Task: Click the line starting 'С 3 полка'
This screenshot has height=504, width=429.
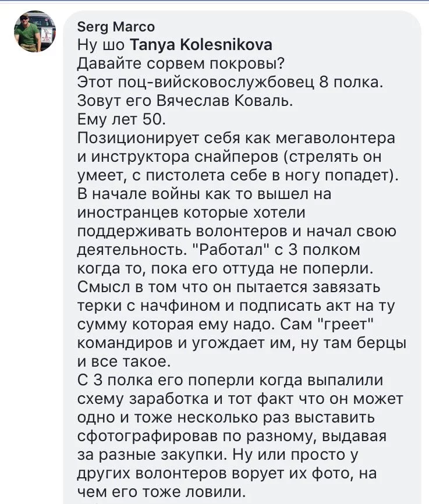Action: coord(231,381)
